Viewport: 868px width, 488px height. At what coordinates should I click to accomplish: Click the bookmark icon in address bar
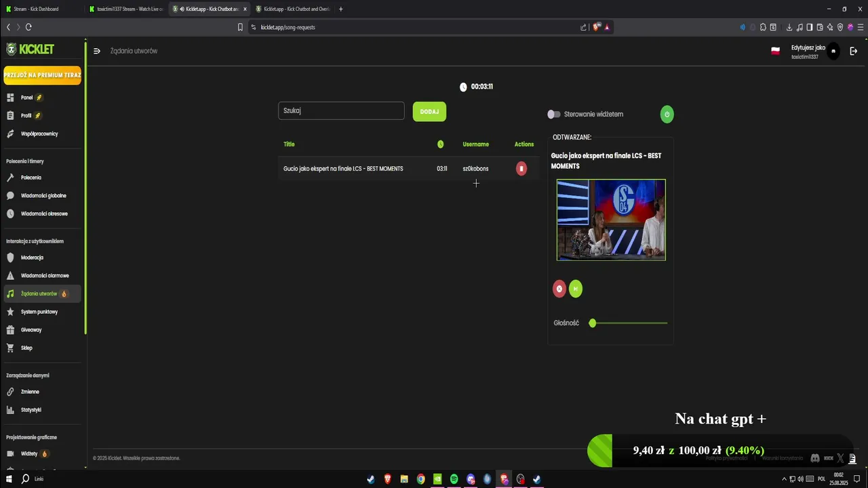tap(240, 27)
